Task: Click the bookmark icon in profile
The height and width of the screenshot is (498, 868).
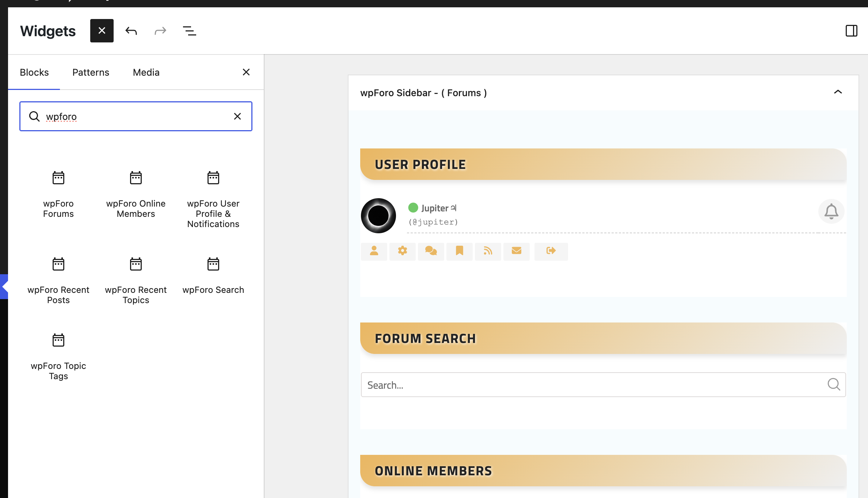Action: (460, 251)
